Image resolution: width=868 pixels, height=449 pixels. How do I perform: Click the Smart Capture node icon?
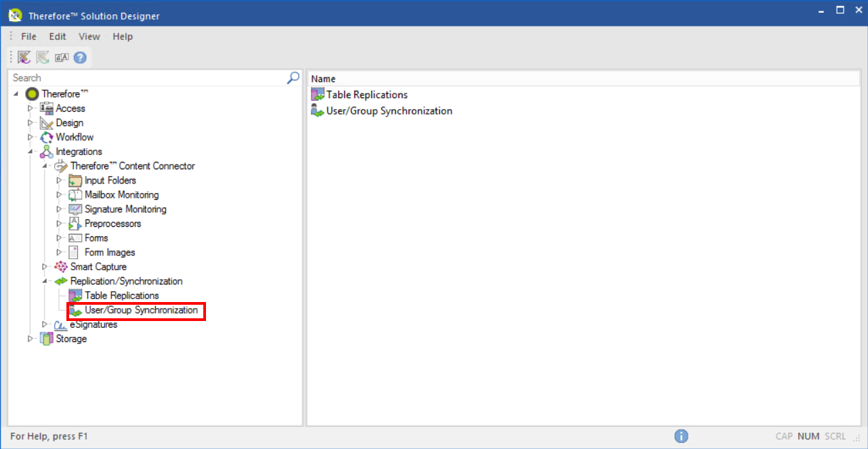61,267
